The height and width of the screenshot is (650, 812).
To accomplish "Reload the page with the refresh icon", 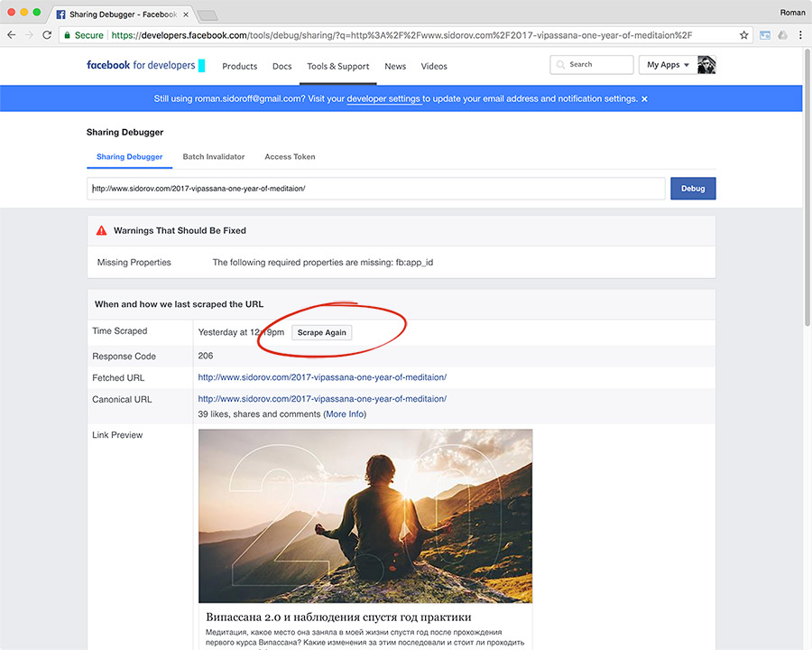I will tap(47, 35).
